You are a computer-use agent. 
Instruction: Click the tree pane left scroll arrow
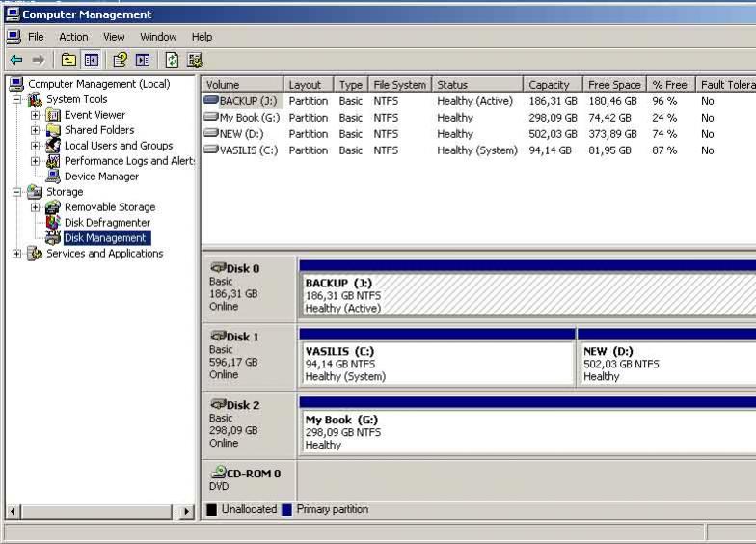pyautogui.click(x=13, y=511)
